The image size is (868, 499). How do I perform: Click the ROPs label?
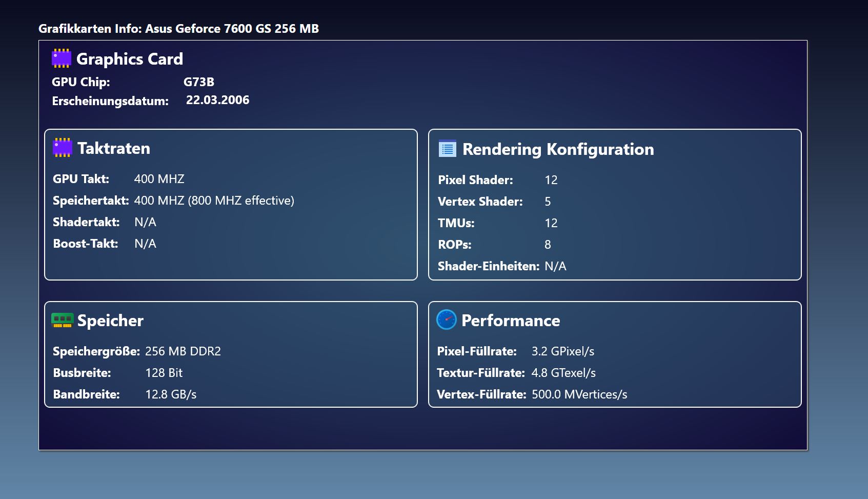pyautogui.click(x=455, y=245)
